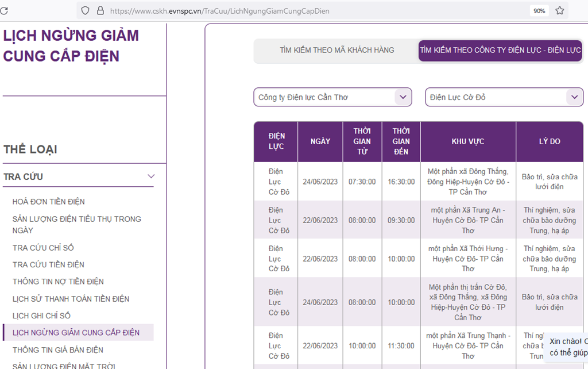Open the Điện Lực Cờ Đỏ dropdown
The height and width of the screenshot is (369, 588).
tap(504, 97)
